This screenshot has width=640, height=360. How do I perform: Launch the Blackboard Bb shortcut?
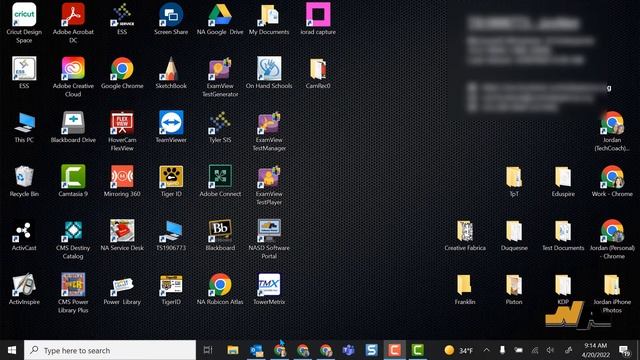[x=220, y=235]
